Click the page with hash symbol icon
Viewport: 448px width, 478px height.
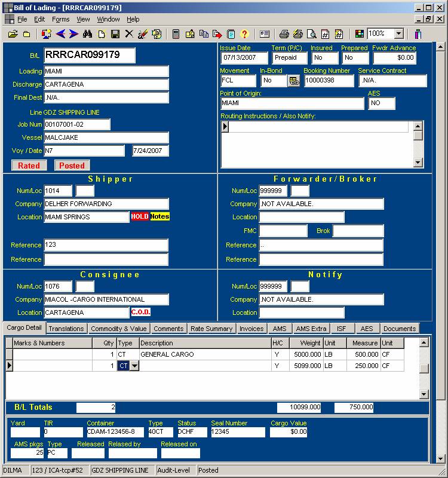(x=325, y=34)
